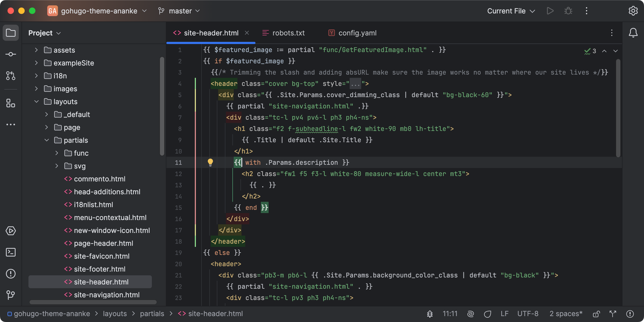Go to next highlighted problem arrow

616,51
